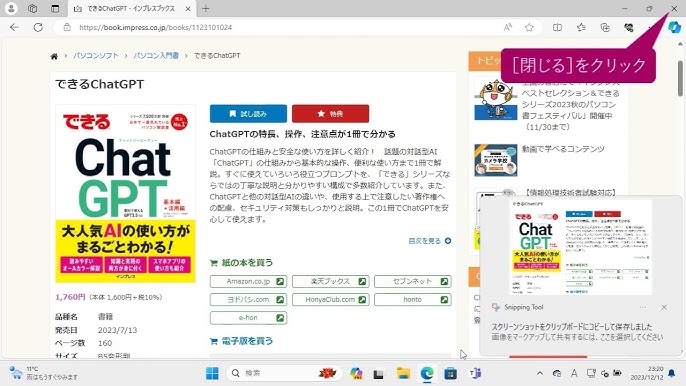Image resolution: width=686 pixels, height=386 pixels.
Task: Buy from 楽天ブックス button
Action: click(x=330, y=281)
